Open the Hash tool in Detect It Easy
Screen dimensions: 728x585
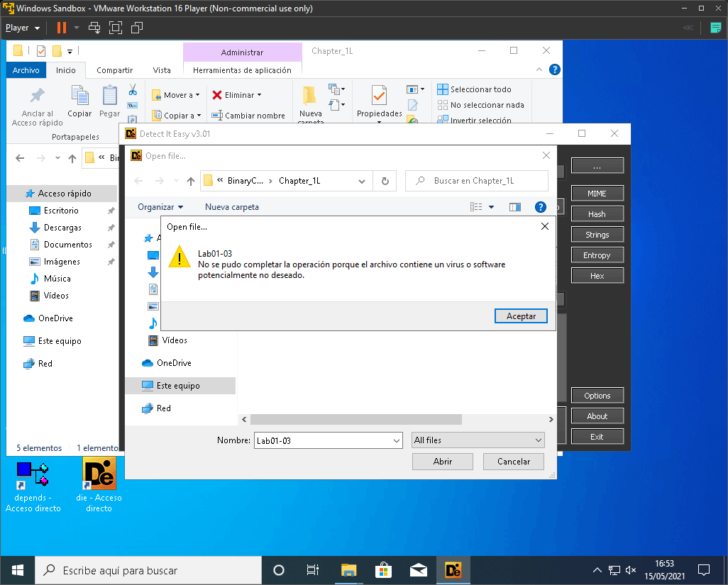597,214
